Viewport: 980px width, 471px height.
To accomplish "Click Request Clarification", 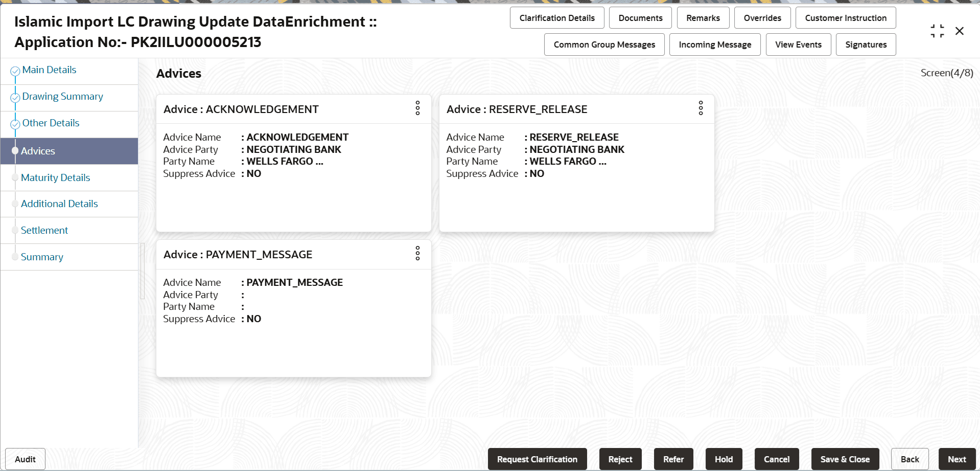I will [537, 459].
